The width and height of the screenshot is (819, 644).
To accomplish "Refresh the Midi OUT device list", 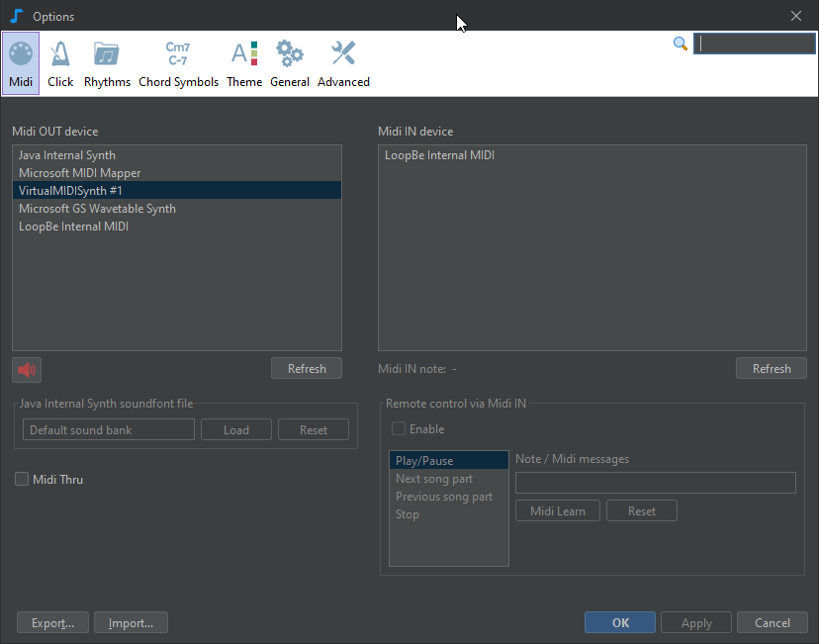I will 307,368.
